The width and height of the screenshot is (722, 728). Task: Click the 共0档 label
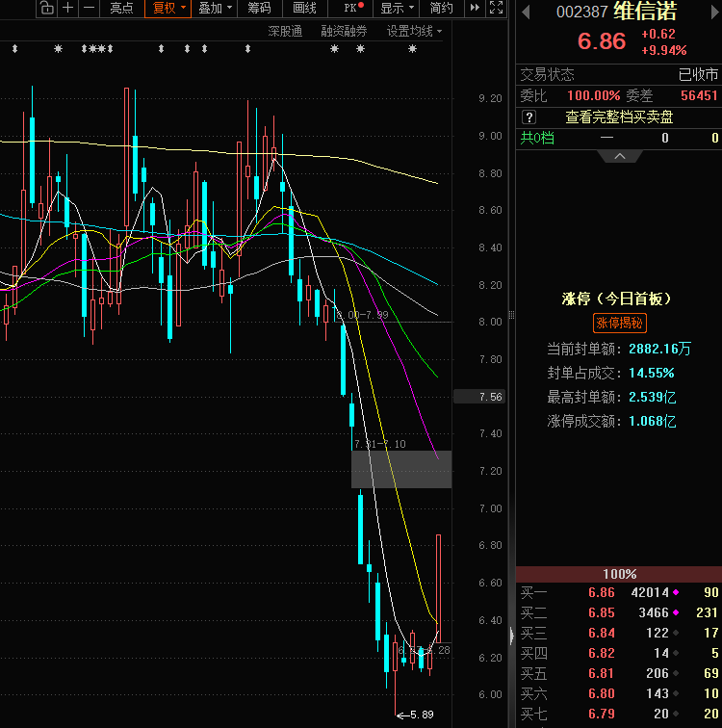[537, 138]
